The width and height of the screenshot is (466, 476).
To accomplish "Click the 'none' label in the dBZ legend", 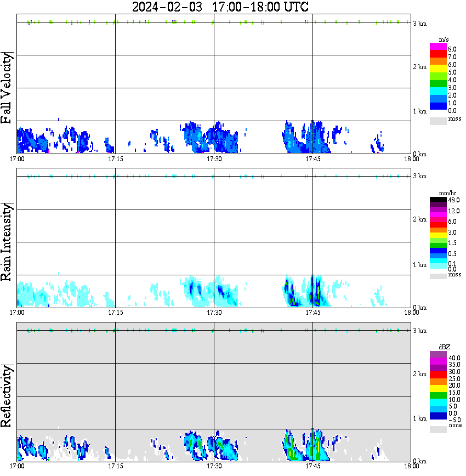I will pyautogui.click(x=455, y=426).
